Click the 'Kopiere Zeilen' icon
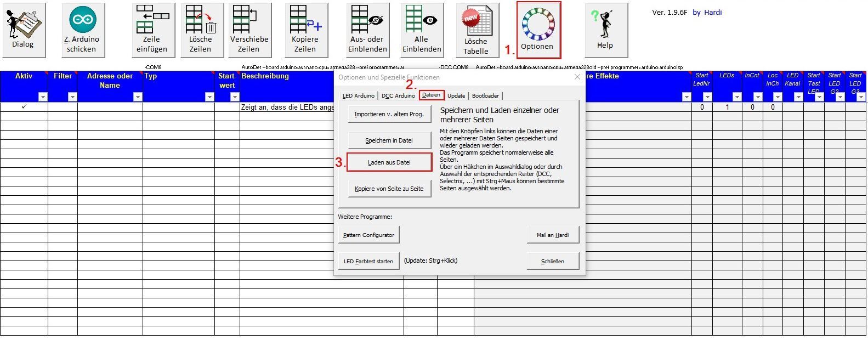This screenshot has height=351, width=868. (305, 30)
